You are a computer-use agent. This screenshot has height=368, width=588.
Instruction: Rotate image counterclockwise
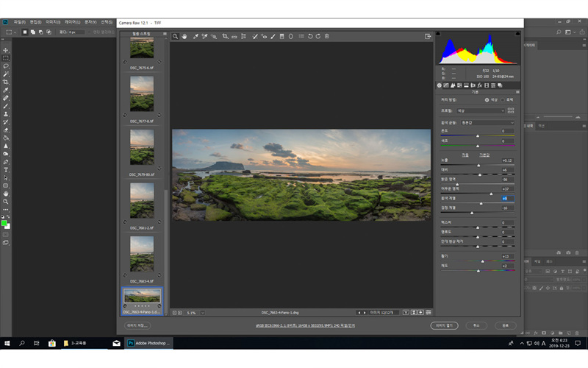pyautogui.click(x=310, y=36)
